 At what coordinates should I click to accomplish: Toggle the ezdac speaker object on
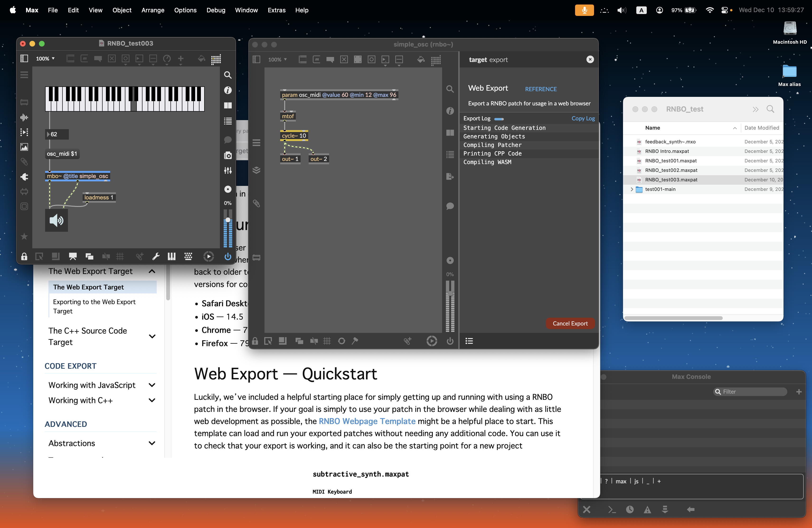[56, 221]
